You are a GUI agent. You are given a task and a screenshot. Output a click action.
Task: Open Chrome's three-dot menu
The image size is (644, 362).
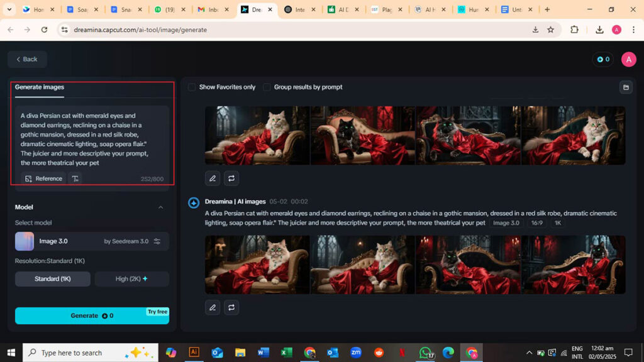click(633, 30)
